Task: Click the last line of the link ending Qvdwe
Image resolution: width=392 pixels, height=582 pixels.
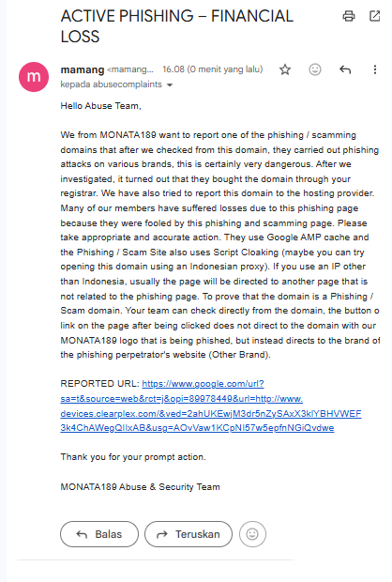Action: coord(197,428)
